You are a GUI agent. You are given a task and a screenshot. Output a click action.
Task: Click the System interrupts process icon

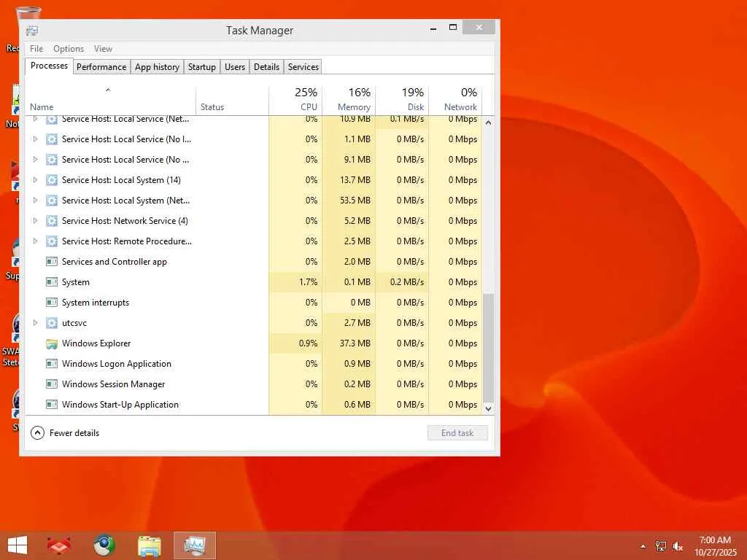[x=52, y=303]
